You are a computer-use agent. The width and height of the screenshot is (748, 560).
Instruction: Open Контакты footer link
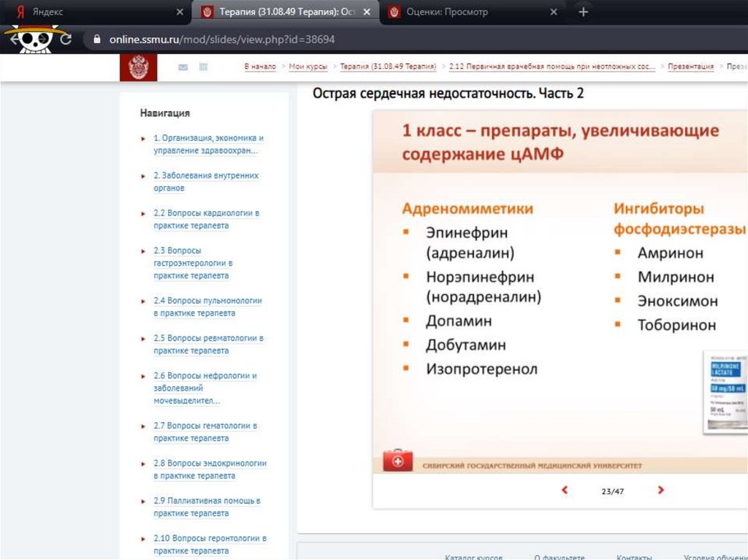point(634,556)
